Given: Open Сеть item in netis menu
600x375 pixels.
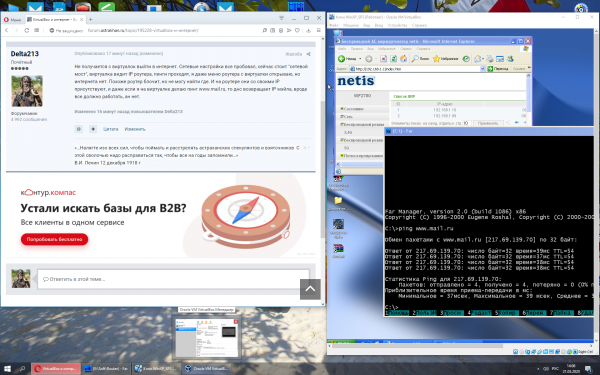Looking at the screenshot, I should pos(346,116).
